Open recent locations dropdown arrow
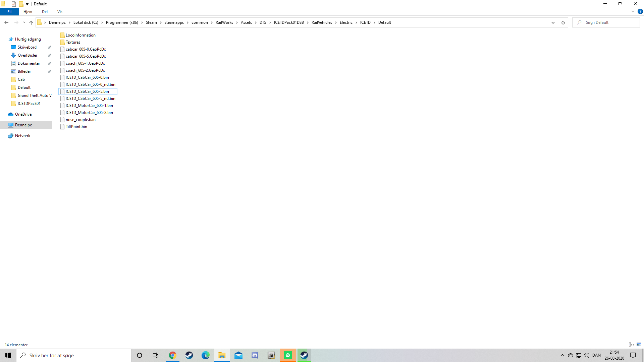644x362 pixels. click(x=24, y=22)
